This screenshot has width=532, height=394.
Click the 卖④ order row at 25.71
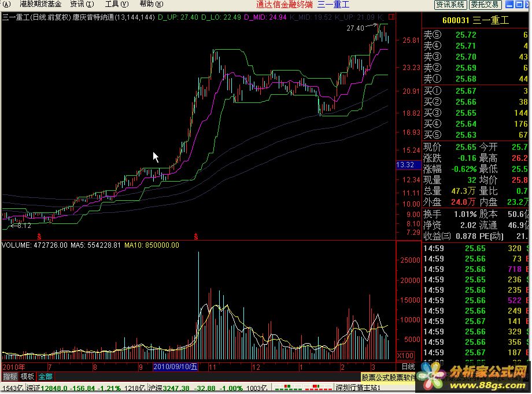click(476, 46)
